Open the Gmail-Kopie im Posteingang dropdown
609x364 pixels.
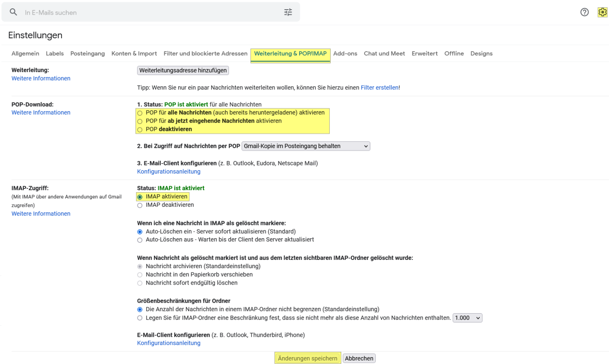click(305, 146)
